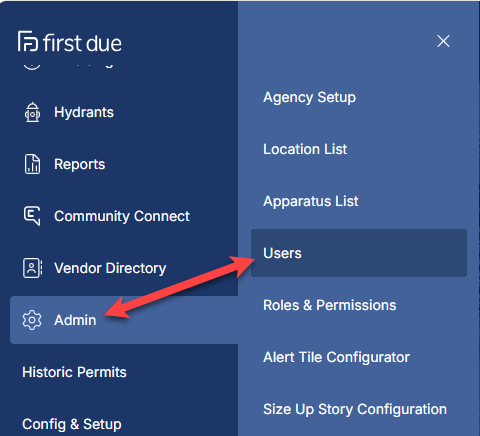Expand Config & Setup in the sidebar
The image size is (480, 436).
(x=72, y=424)
